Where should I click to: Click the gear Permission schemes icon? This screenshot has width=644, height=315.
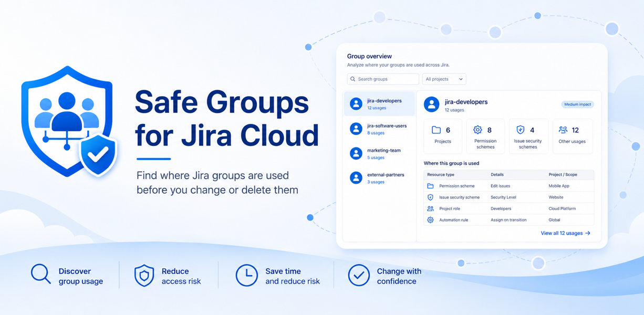point(477,130)
